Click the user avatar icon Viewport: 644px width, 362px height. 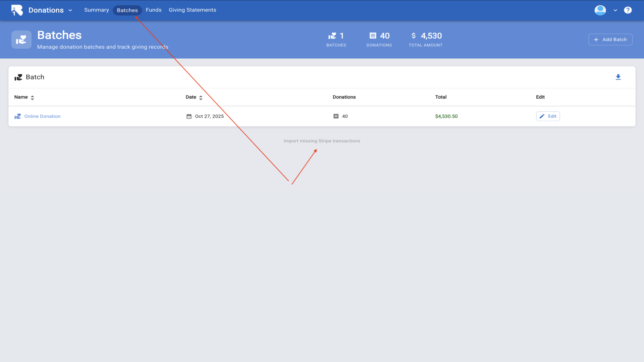point(600,10)
